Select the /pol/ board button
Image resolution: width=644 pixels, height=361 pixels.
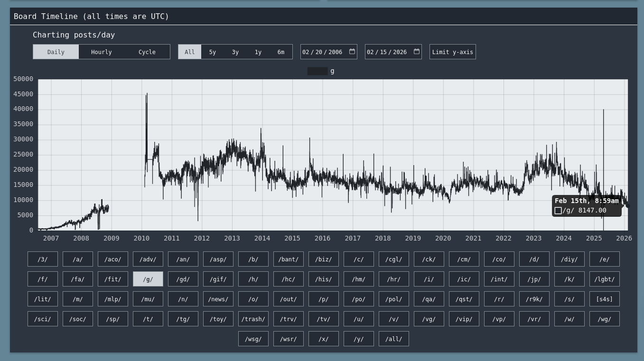pyautogui.click(x=394, y=299)
